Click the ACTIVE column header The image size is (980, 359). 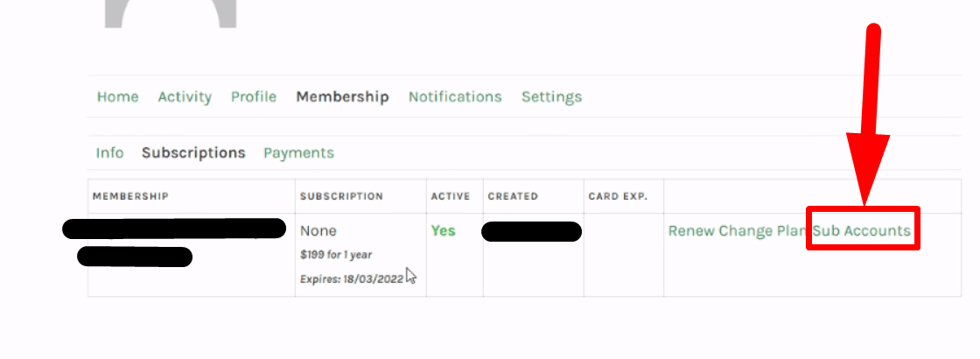451,196
